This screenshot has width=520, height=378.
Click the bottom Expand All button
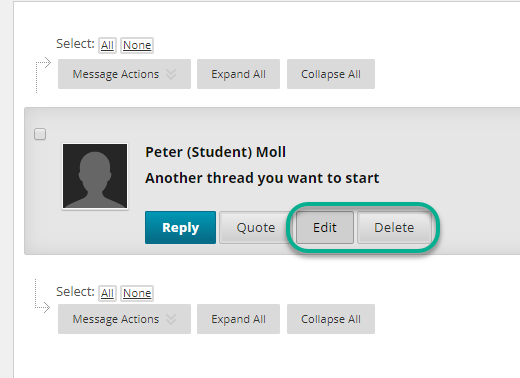click(x=238, y=319)
